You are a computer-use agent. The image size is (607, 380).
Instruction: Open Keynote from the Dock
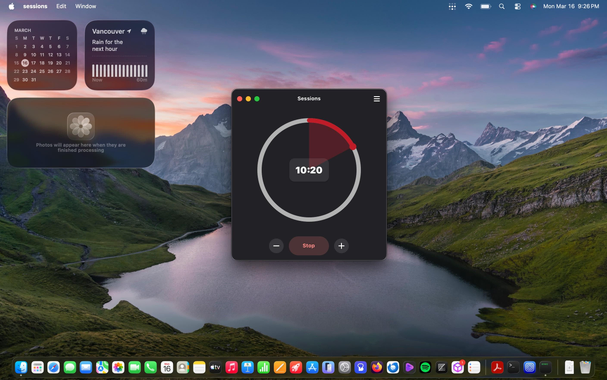point(247,367)
